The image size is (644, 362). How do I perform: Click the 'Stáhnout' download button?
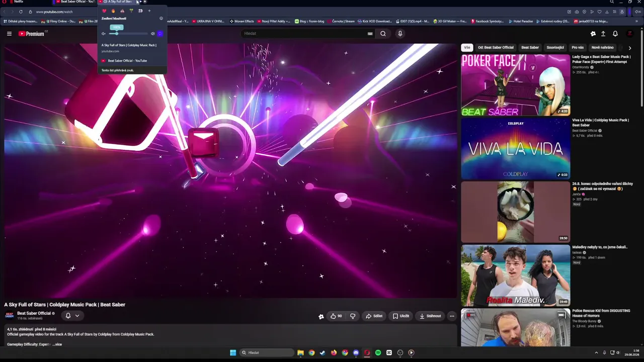tap(430, 316)
